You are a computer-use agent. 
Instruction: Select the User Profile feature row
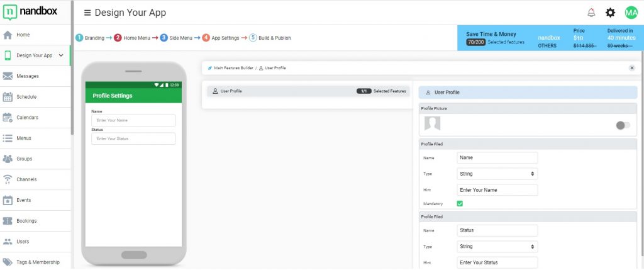(x=307, y=91)
